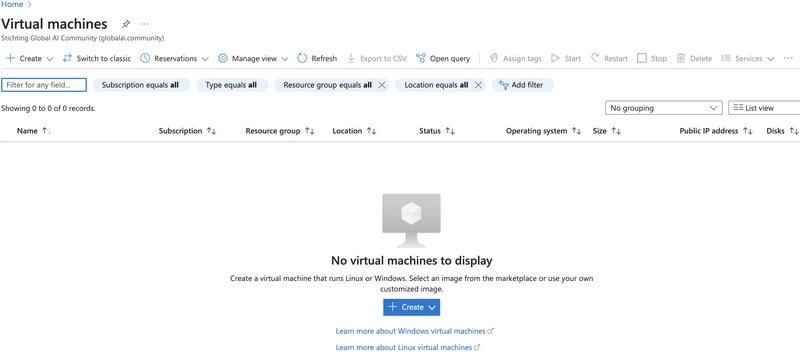Open the ellipsis menu beside the title
The width and height of the screenshot is (800, 360).
145,24
